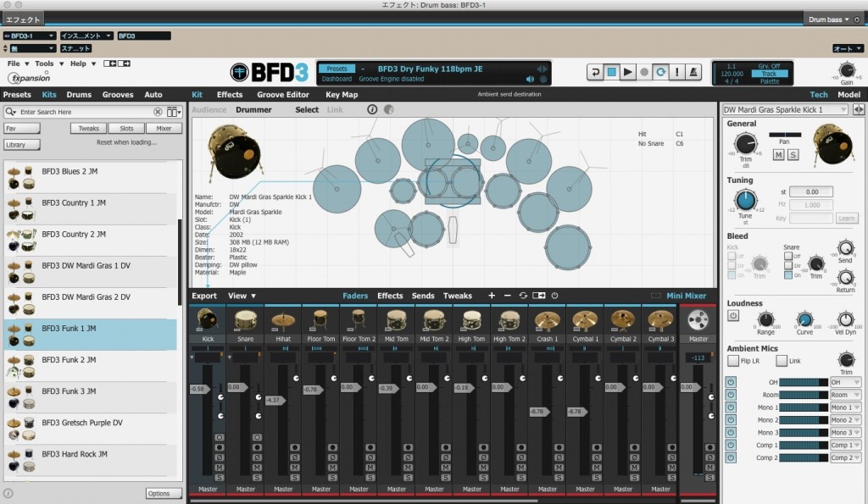Open the File menu
The image size is (868, 504).
[x=18, y=64]
